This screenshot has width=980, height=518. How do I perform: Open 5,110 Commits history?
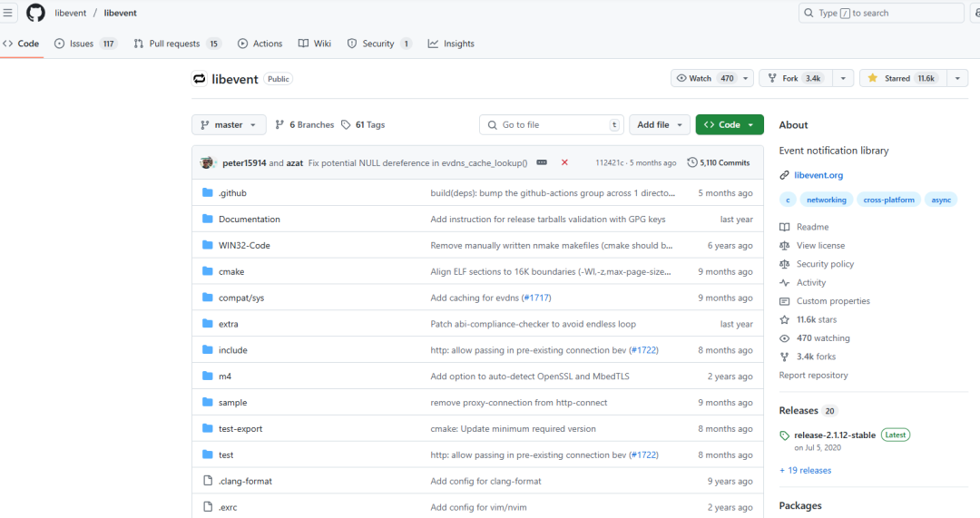[x=719, y=162]
